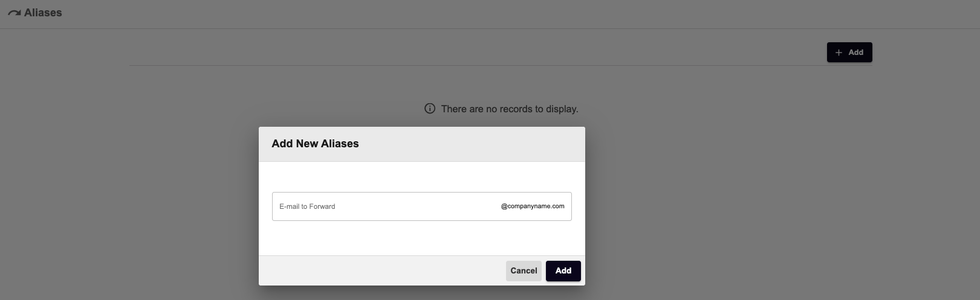This screenshot has width=980, height=300.
Task: Click empty footer area left of Cancel
Action: pos(381,271)
